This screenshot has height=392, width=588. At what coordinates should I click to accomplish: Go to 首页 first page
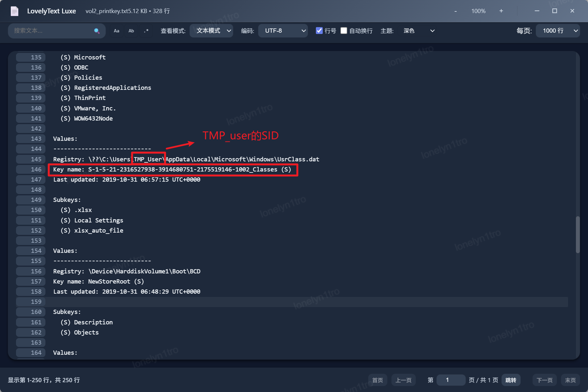[x=378, y=380]
